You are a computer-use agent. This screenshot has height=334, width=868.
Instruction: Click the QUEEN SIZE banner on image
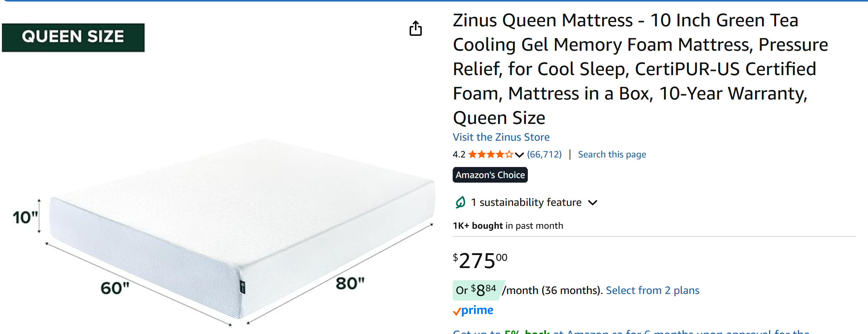tap(73, 37)
